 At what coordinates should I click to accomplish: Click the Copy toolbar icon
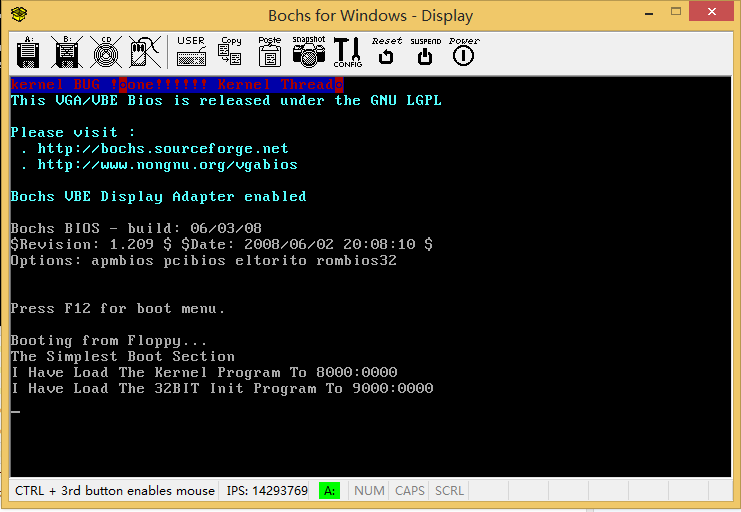(x=230, y=52)
